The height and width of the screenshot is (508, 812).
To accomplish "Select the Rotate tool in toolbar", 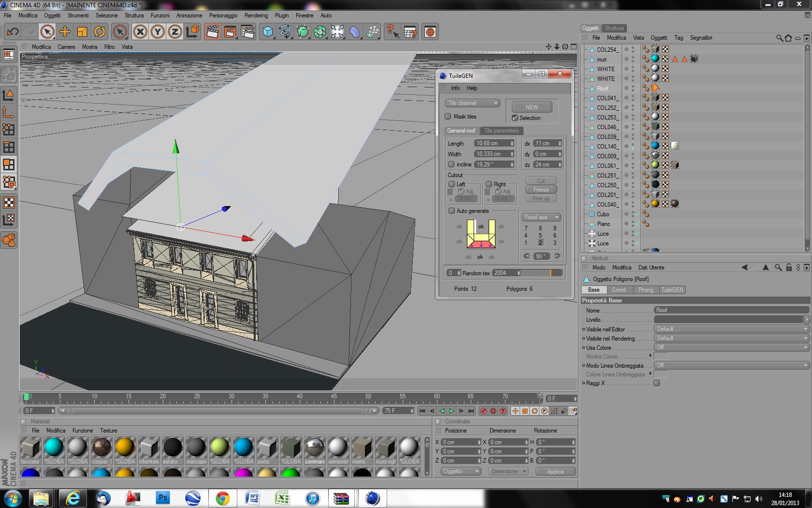I will pyautogui.click(x=100, y=32).
